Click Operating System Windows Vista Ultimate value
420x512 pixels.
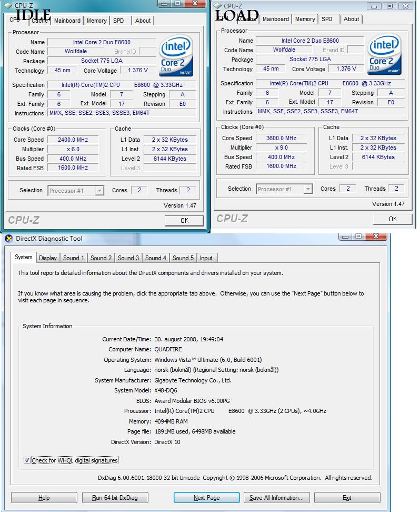click(208, 360)
